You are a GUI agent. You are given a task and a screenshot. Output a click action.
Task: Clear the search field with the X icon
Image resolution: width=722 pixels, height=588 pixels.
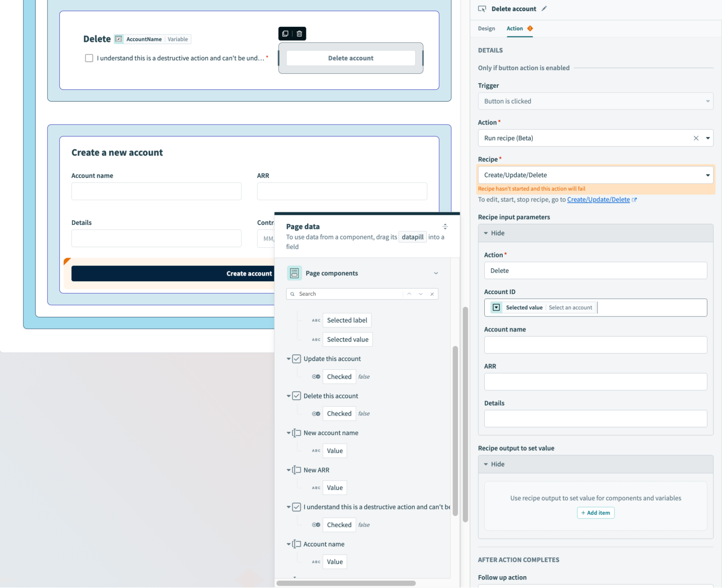432,294
